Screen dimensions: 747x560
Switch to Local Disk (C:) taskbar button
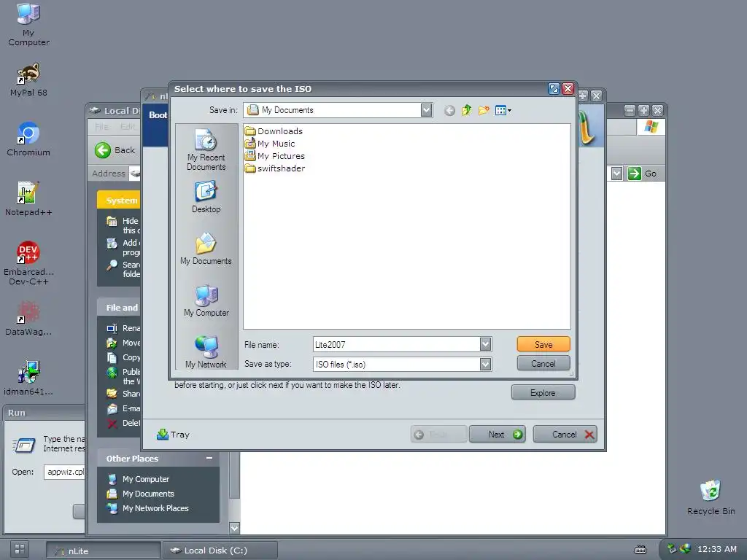(220, 551)
